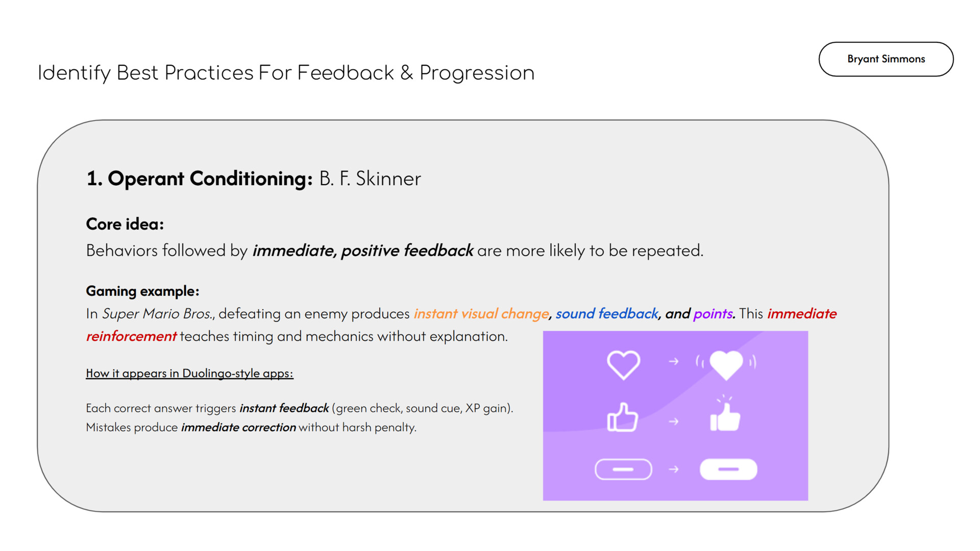Click the arrow between the pill buttons

[674, 469]
